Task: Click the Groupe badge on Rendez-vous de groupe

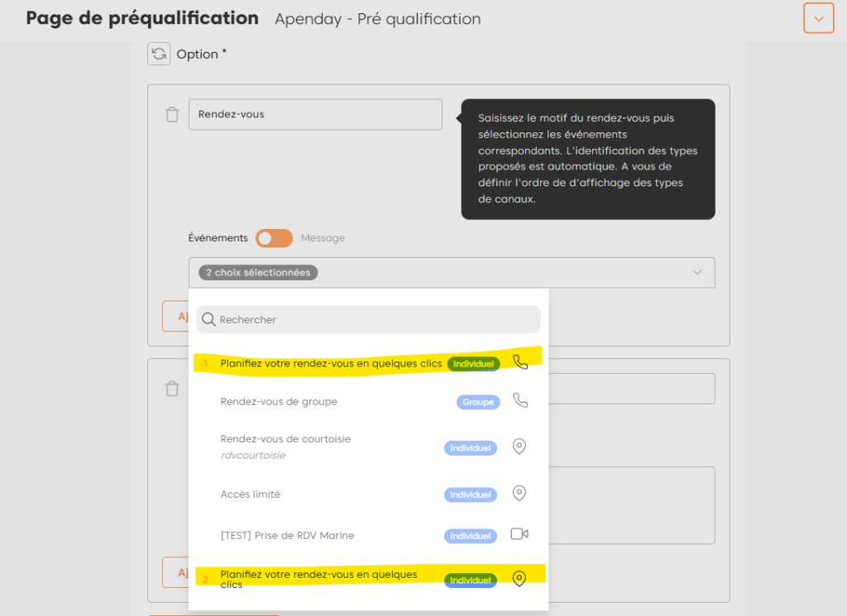Action: click(x=478, y=403)
